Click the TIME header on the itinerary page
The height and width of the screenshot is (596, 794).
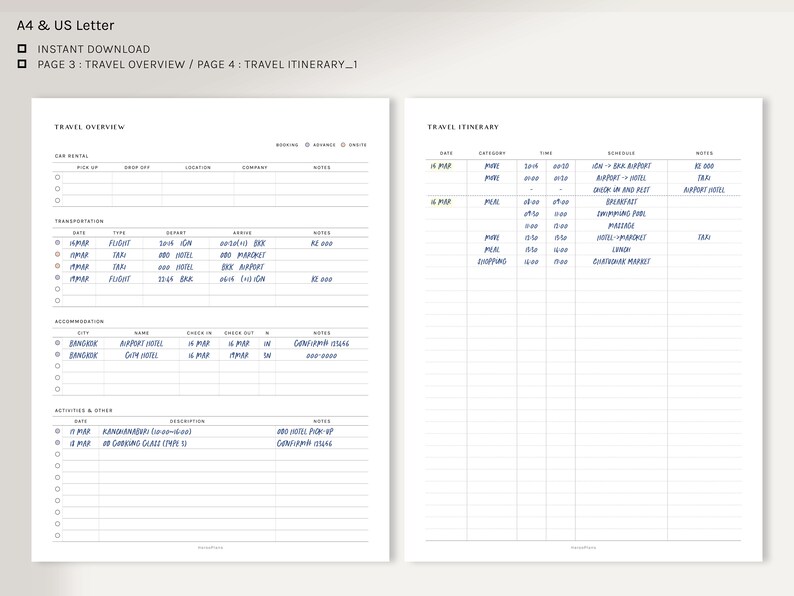point(546,153)
